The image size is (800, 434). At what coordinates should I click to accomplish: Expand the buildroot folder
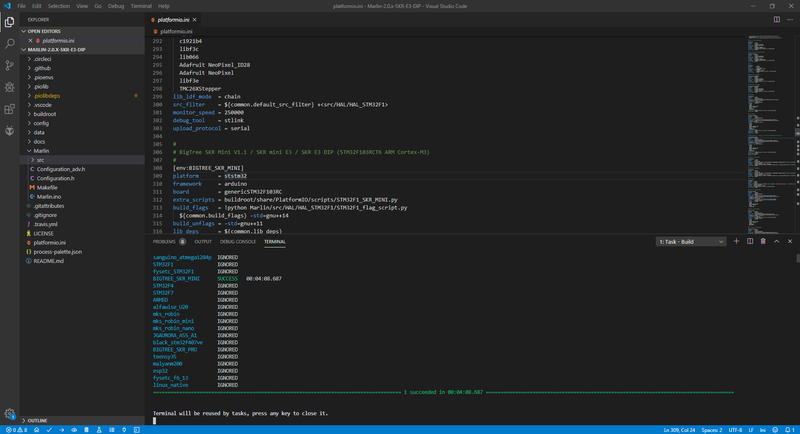coord(45,114)
